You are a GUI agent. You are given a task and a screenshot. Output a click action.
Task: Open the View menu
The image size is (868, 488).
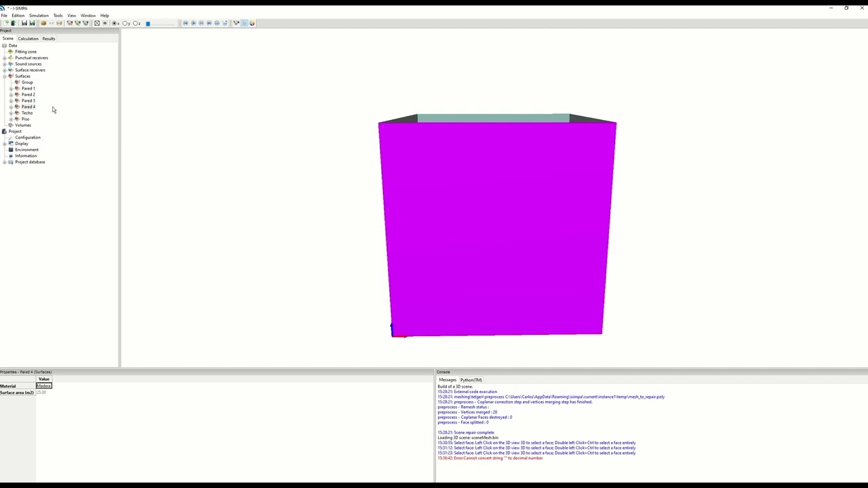(71, 16)
